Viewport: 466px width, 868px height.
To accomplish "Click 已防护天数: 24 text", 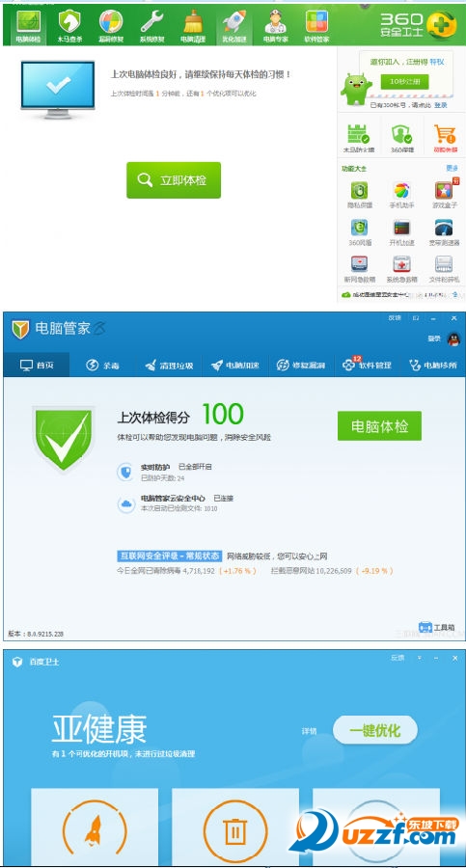I will point(162,477).
